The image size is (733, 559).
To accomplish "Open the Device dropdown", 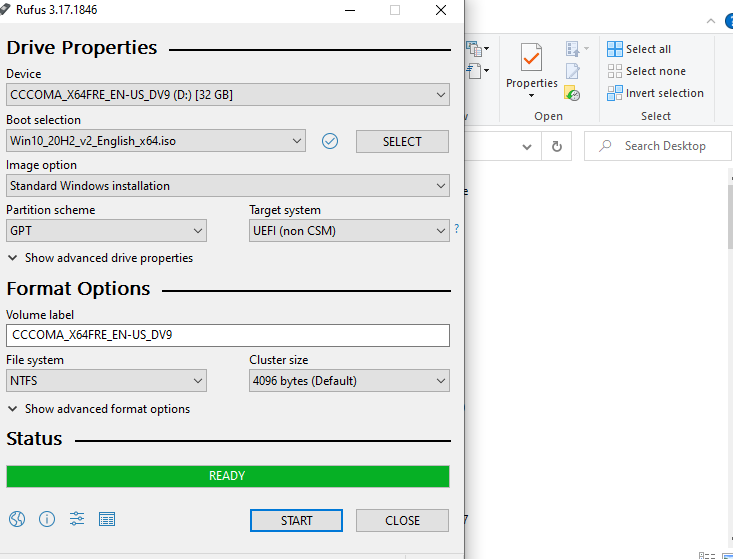I will click(x=228, y=95).
